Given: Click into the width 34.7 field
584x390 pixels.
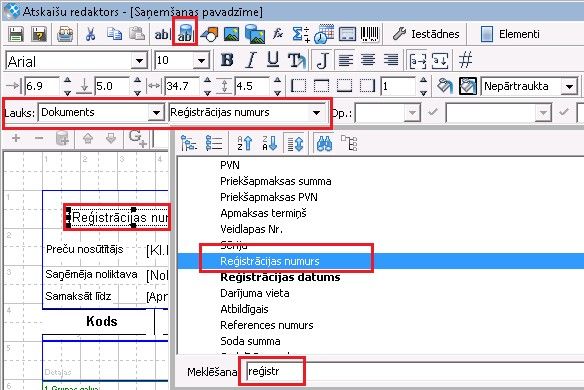Looking at the screenshot, I should pyautogui.click(x=182, y=86).
